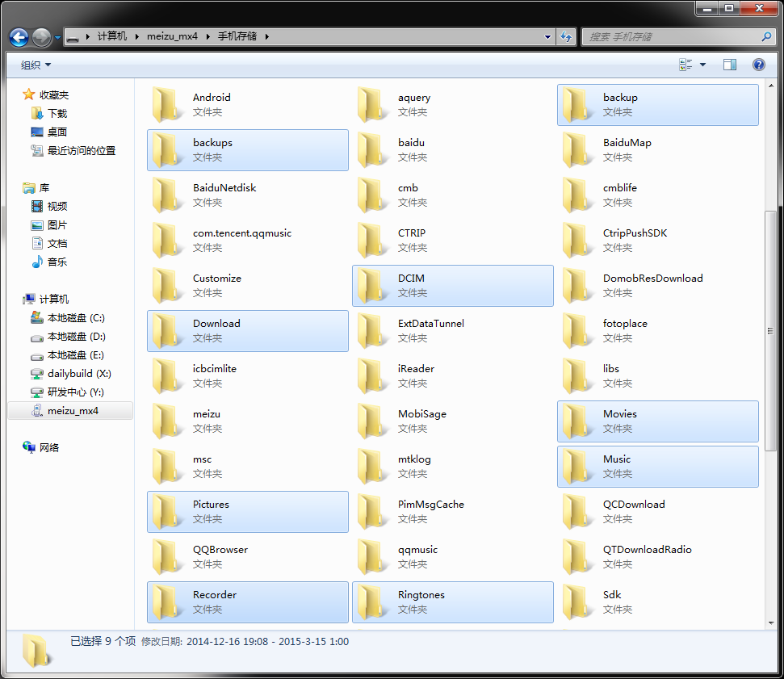The width and height of the screenshot is (784, 679).
Task: Click the Ringtones folder name
Action: [421, 594]
